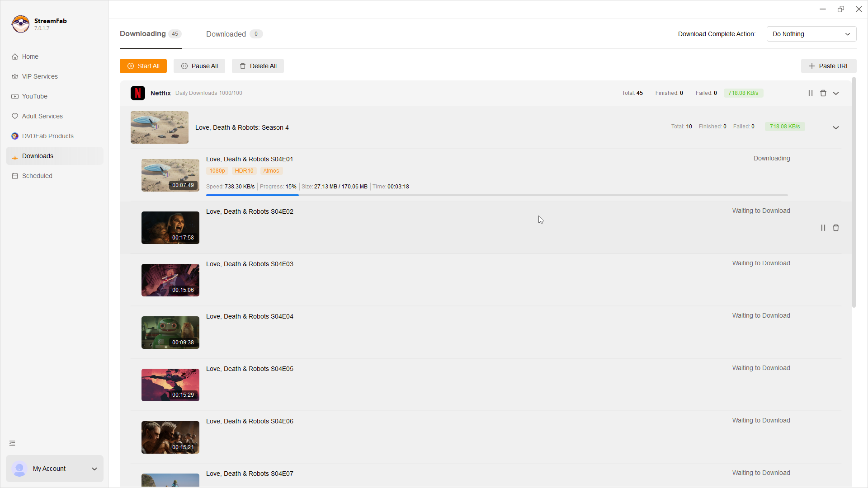This screenshot has width=868, height=488.
Task: Click the title Love, Death & Robots S04E06
Action: click(x=250, y=421)
